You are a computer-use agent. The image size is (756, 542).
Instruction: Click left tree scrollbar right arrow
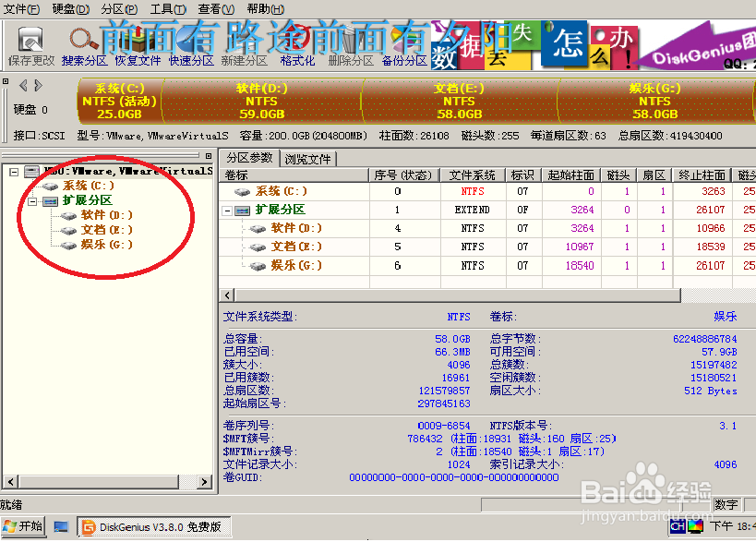(x=204, y=481)
